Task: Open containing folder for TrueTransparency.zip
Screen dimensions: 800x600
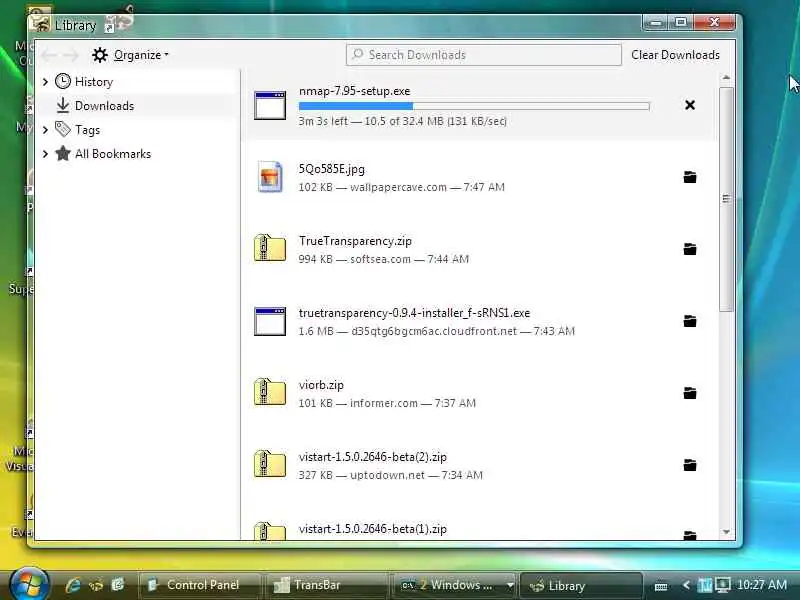Action: point(690,249)
